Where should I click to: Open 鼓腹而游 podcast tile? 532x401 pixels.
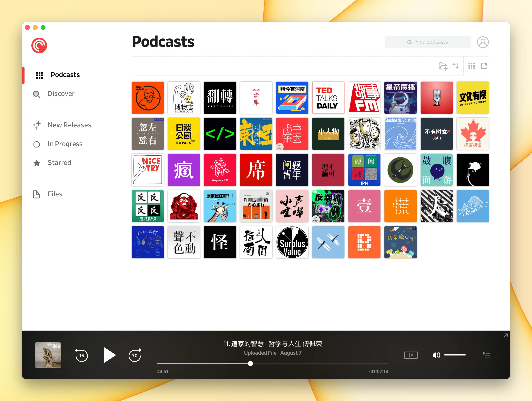coord(437,170)
